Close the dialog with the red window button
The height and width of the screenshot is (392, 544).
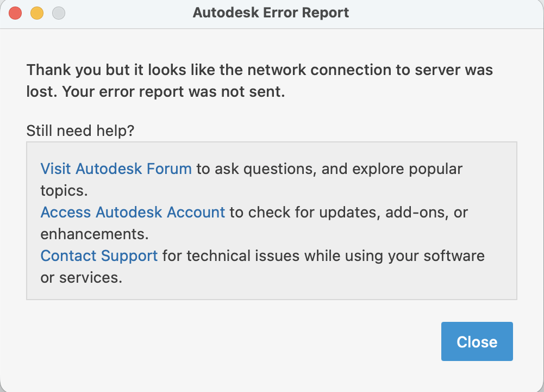coord(15,13)
